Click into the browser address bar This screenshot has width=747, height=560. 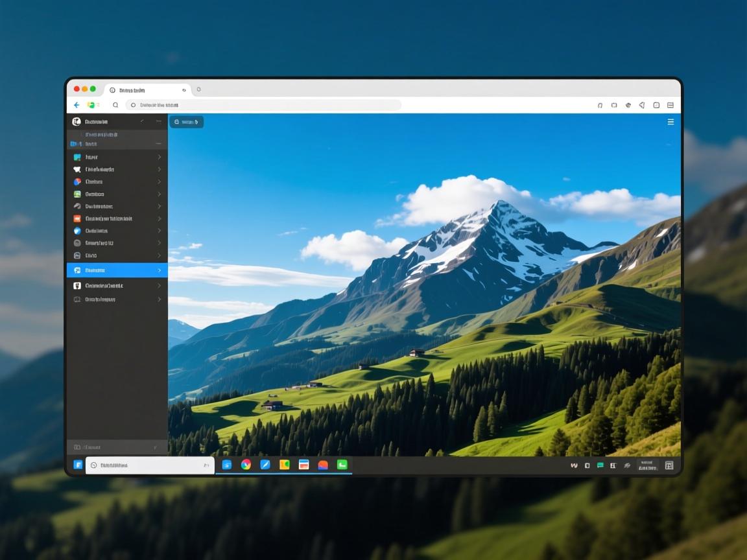click(x=263, y=105)
